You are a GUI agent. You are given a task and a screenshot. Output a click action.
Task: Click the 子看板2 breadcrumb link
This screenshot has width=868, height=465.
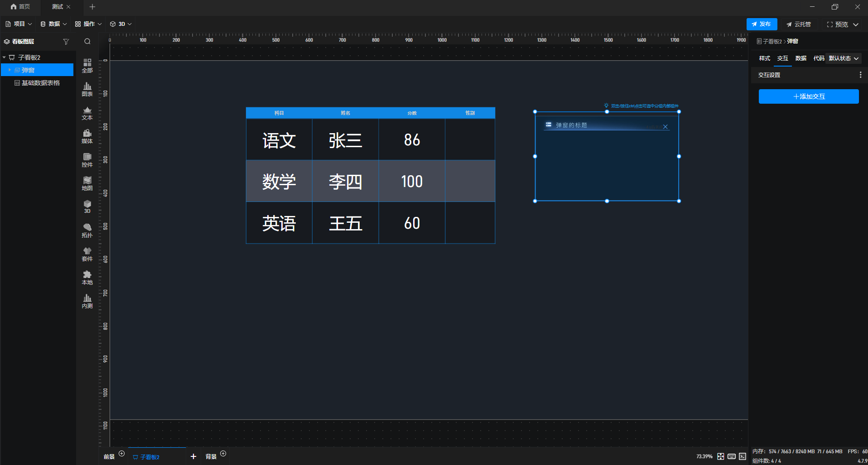(772, 41)
